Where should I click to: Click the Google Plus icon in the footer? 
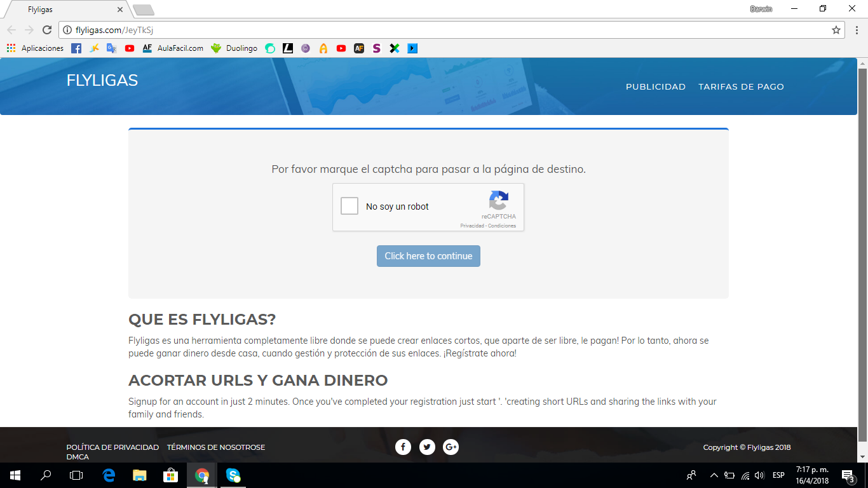tap(451, 447)
